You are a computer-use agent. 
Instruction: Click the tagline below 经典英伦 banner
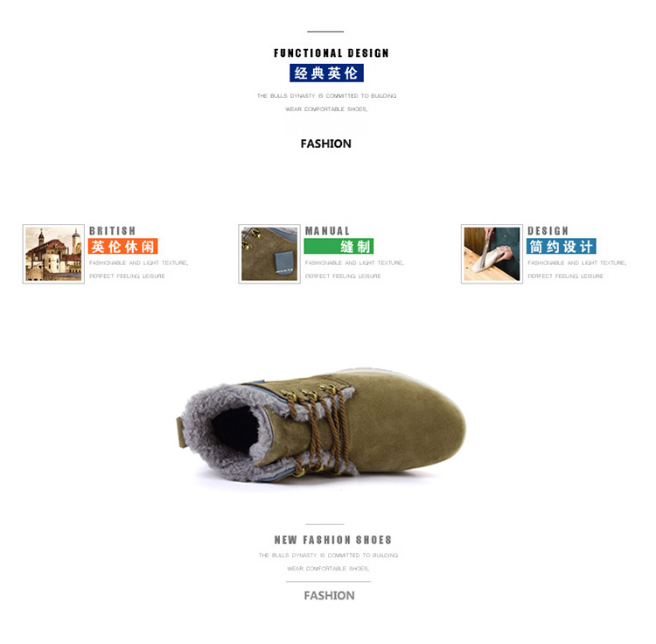click(x=327, y=102)
